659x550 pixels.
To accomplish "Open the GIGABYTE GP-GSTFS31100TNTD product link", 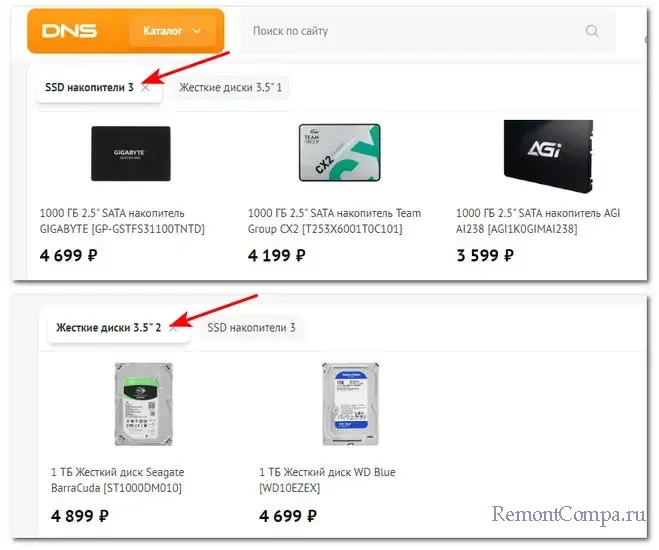I will (122, 221).
